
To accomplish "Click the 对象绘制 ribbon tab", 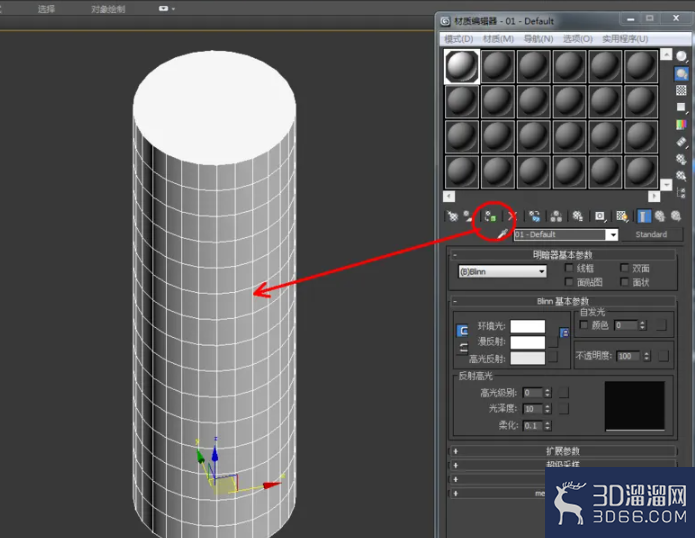I will [x=108, y=9].
